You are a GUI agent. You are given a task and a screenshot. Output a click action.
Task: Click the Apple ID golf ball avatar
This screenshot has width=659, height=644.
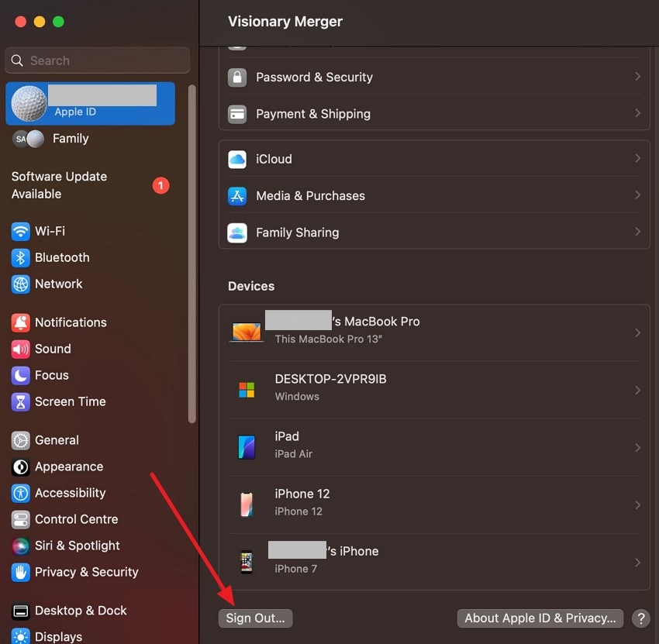[x=29, y=104]
